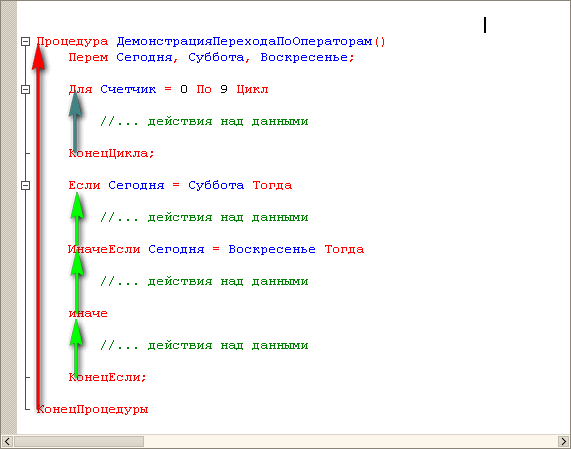Click Суббота in the Если line
The height and width of the screenshot is (449, 571).
pyautogui.click(x=216, y=186)
